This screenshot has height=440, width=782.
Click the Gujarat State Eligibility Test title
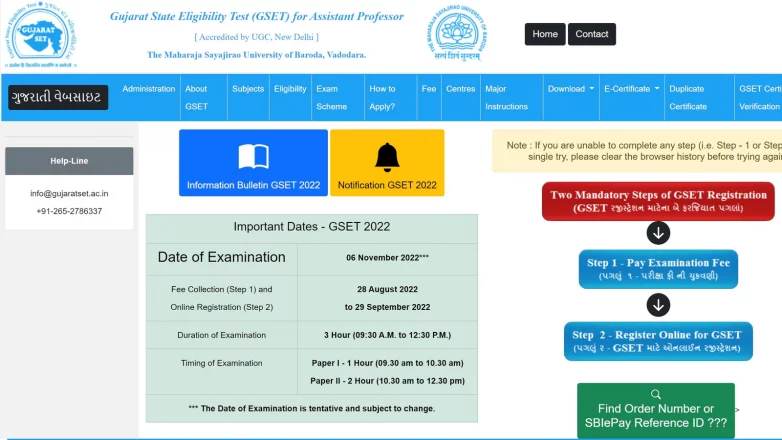pos(256,16)
